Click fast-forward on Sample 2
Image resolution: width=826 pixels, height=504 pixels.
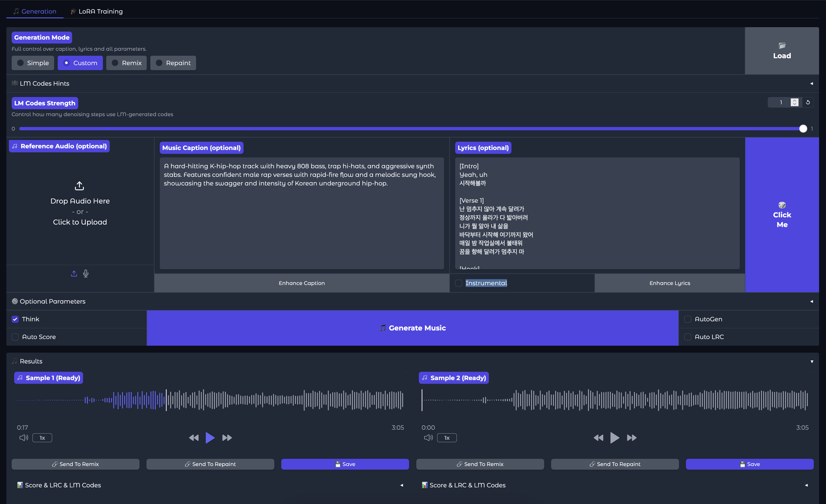point(632,438)
